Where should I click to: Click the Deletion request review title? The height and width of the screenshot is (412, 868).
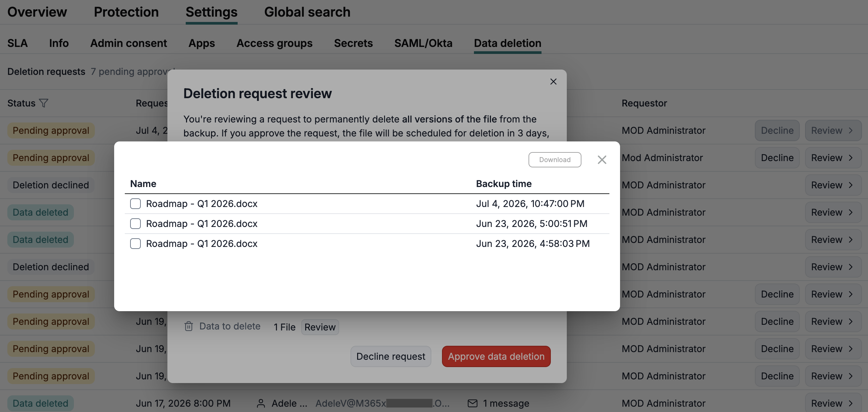(x=257, y=93)
